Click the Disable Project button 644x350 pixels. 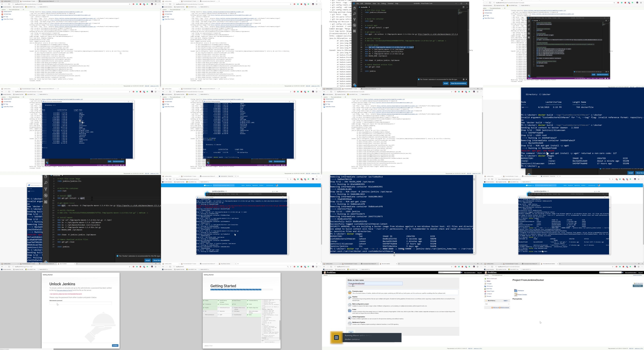pyautogui.click(x=638, y=286)
